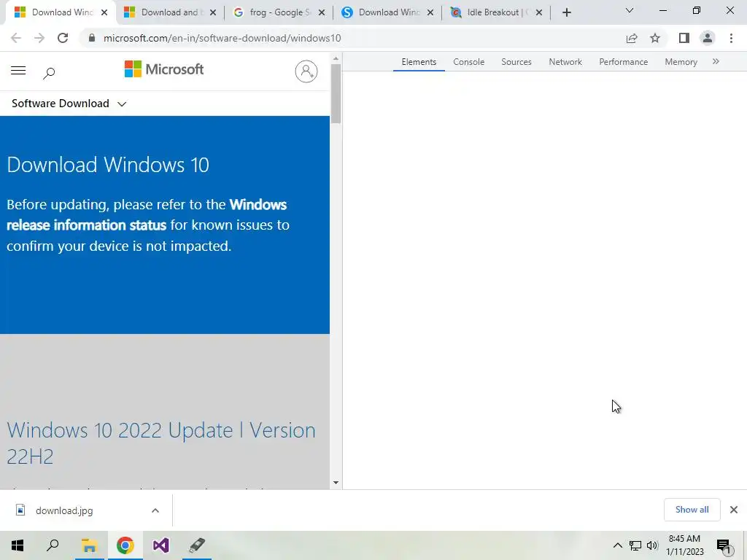The image size is (747, 560).
Task: Switch to the DevTools Console tab
Action: point(469,62)
